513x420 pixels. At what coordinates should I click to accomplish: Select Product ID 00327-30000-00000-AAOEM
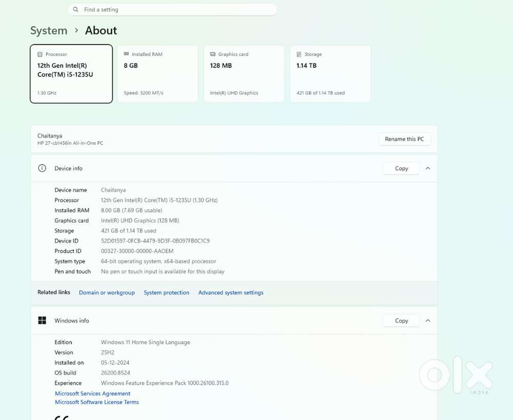[137, 251]
